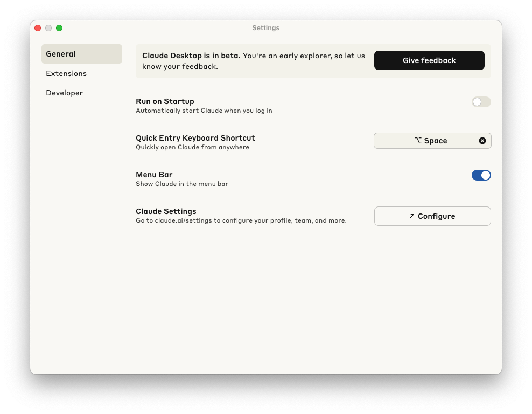
Task: Click the Give feedback button
Action: pyautogui.click(x=429, y=60)
